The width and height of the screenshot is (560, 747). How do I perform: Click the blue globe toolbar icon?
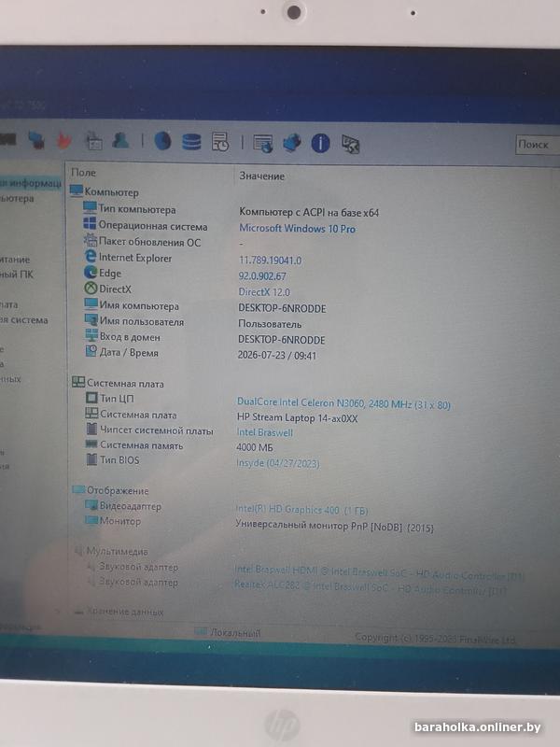tap(162, 141)
